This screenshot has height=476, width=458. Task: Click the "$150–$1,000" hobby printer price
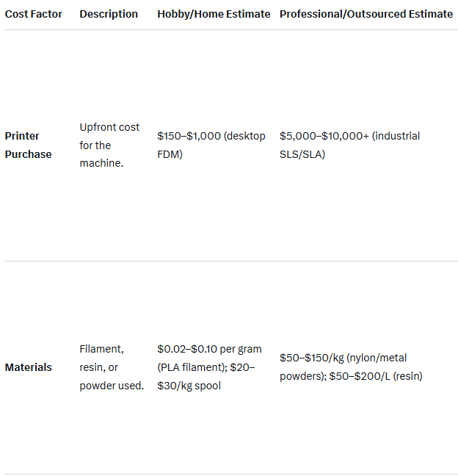coord(189,136)
